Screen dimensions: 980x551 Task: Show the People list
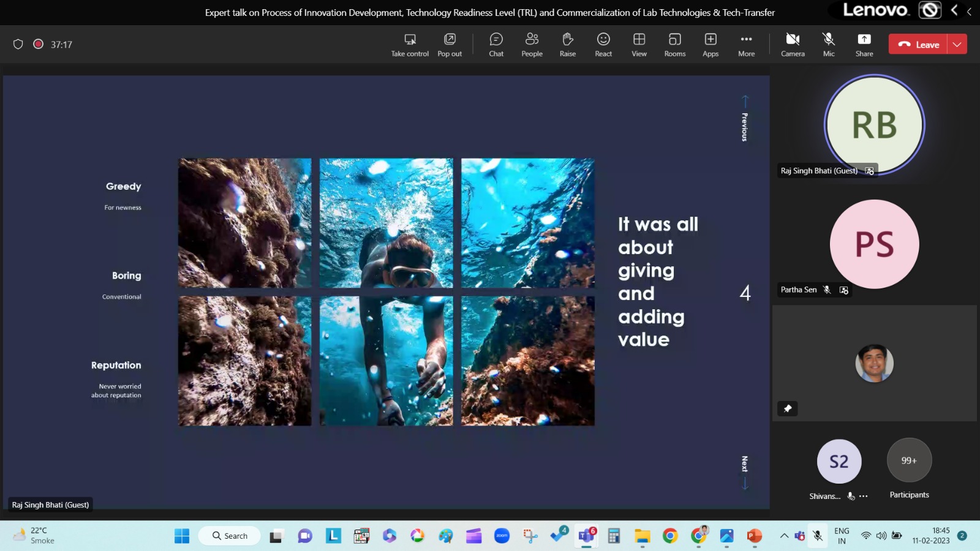(x=532, y=45)
